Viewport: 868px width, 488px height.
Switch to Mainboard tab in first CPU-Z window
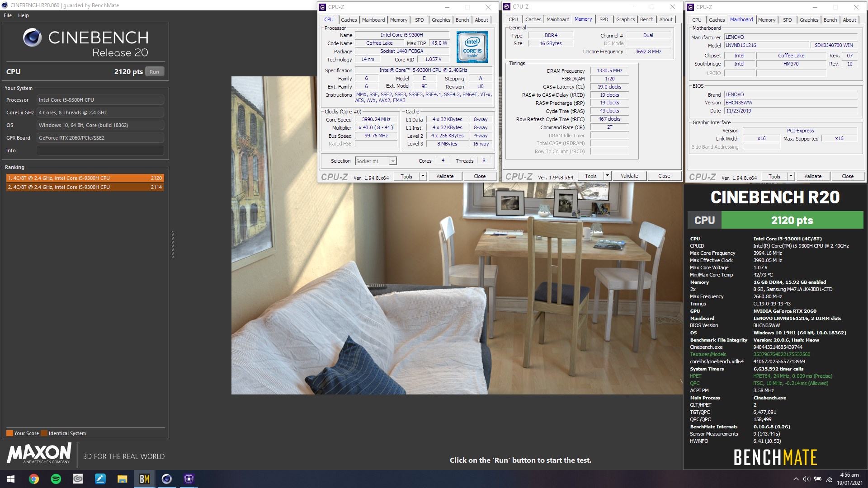pos(373,20)
